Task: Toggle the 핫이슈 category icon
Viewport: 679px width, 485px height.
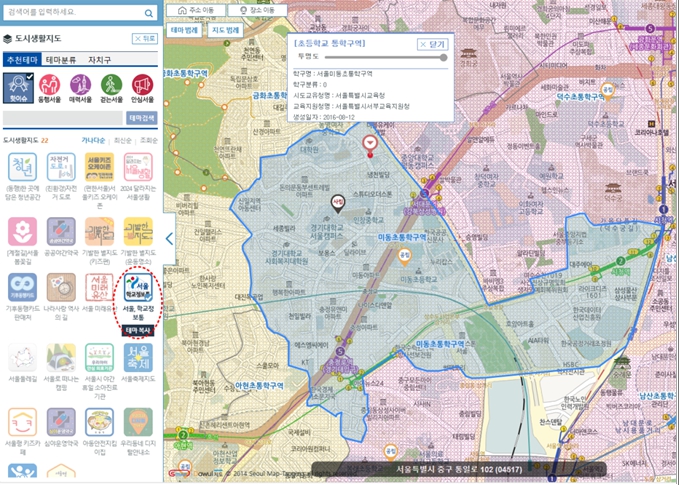Action: tap(18, 88)
